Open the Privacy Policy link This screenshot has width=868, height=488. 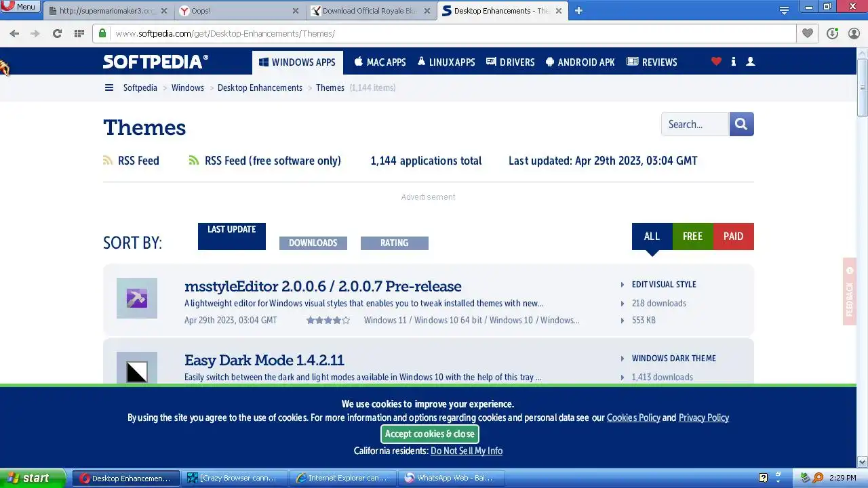click(704, 418)
